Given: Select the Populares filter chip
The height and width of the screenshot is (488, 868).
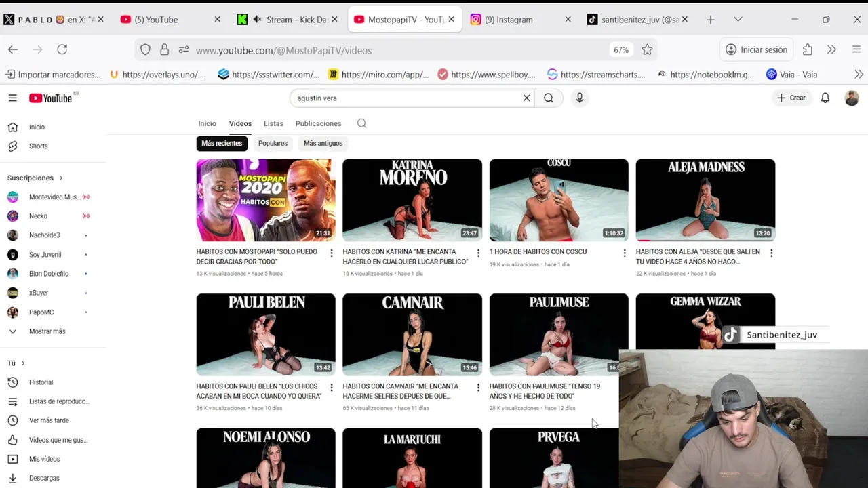Looking at the screenshot, I should point(273,143).
